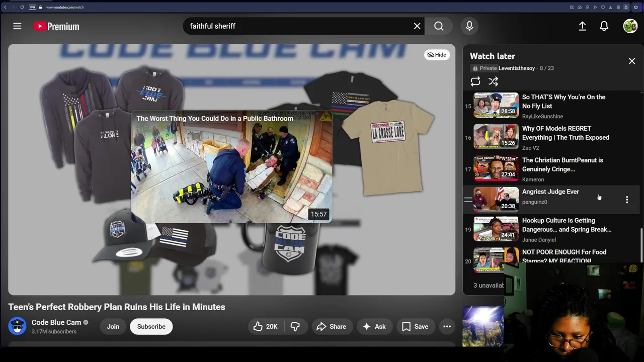The width and height of the screenshot is (644, 362).
Task: Open the Watch later playlist title
Action: click(x=492, y=56)
